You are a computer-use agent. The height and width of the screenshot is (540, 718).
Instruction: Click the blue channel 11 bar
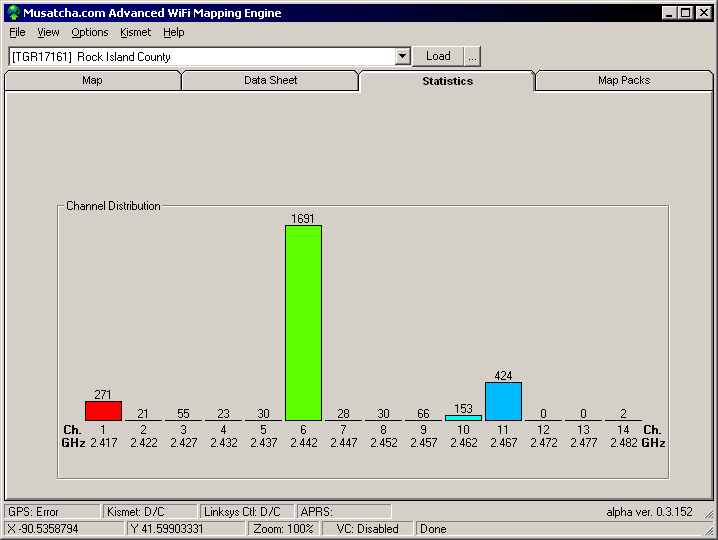[x=503, y=401]
